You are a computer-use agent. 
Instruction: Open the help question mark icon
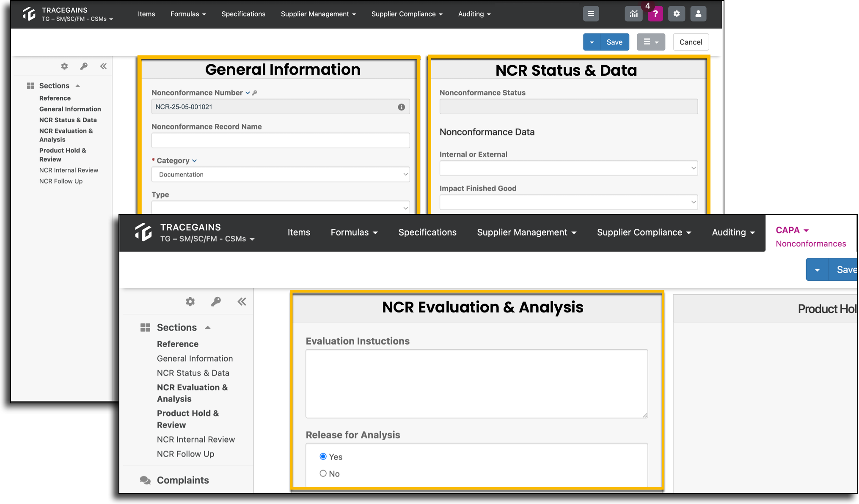tap(655, 14)
